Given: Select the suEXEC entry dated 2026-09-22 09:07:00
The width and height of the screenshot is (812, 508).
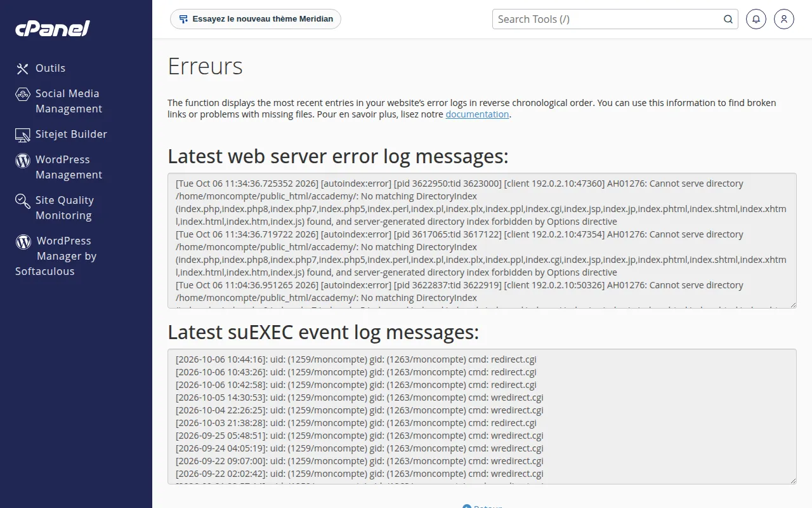Looking at the screenshot, I should 360,461.
